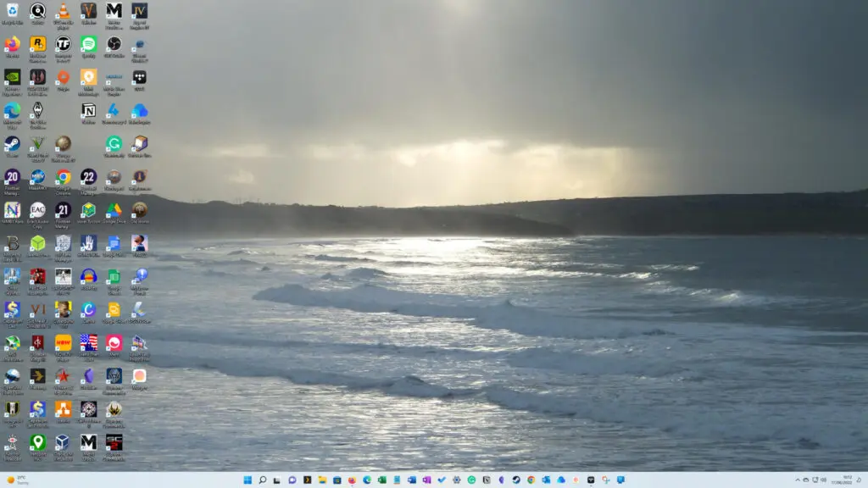
Task: Switch to Excel on the taskbar
Action: pyautogui.click(x=382, y=480)
